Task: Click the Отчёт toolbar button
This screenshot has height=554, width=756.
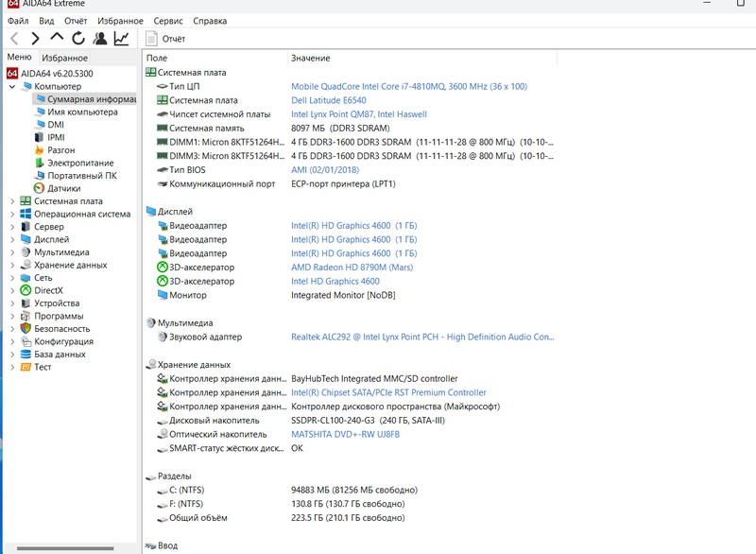Action: (x=164, y=39)
